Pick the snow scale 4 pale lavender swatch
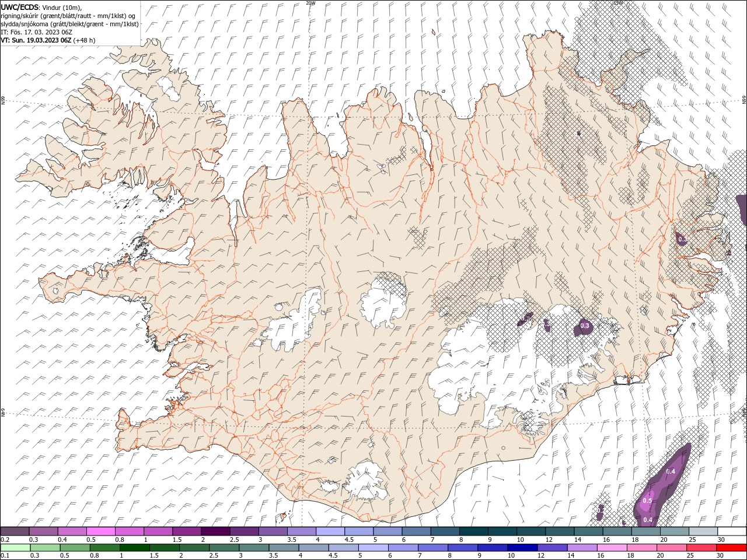 pyautogui.click(x=330, y=531)
